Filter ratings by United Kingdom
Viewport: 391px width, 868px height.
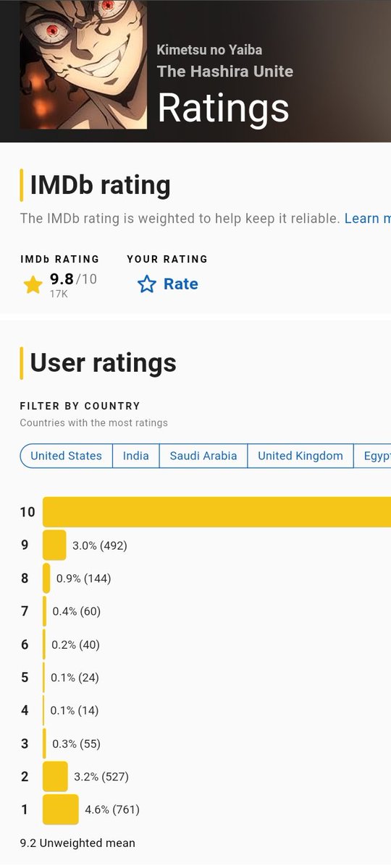pos(300,456)
